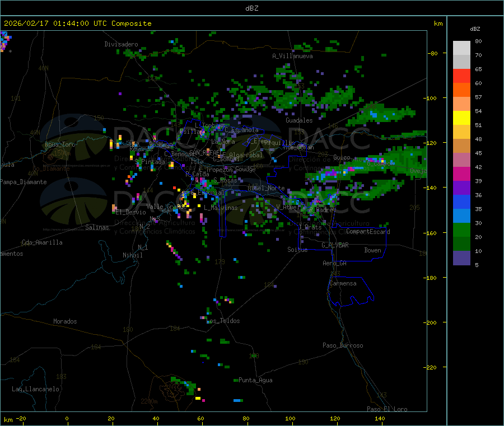
Task: Click the Guadales place label
Action: (x=299, y=120)
